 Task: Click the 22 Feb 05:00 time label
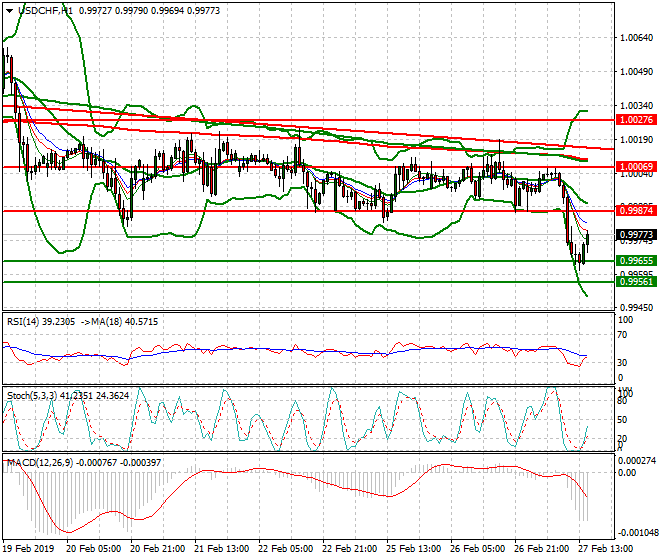point(285,549)
